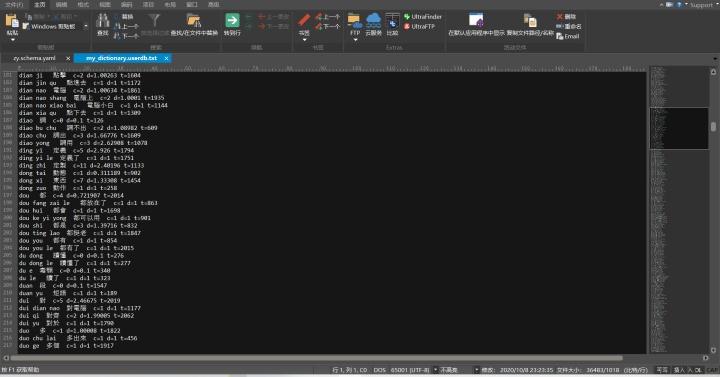Click the document minimap highlighted region
720x377 pixels.
(x=679, y=129)
